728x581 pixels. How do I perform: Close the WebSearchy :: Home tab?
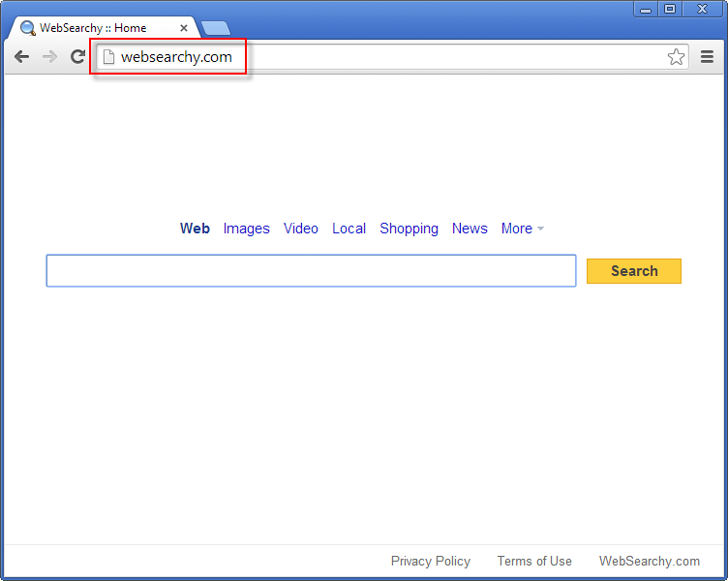[184, 28]
